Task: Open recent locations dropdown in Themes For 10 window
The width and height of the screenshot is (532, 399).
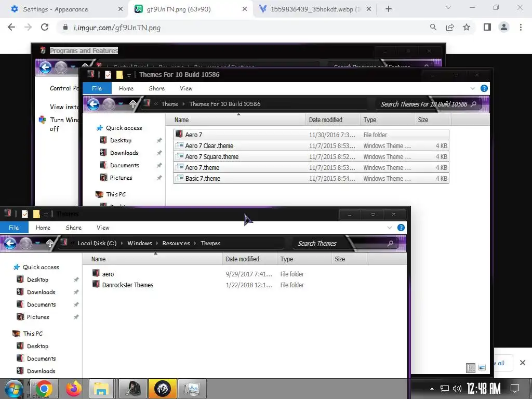Action: coord(121,104)
